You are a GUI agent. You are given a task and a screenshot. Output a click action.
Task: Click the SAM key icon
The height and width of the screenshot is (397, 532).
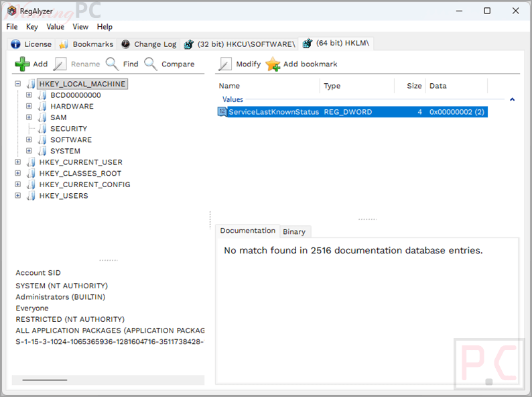coord(42,117)
